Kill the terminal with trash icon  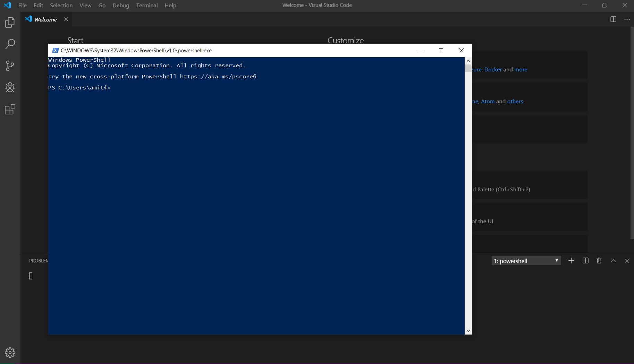599,261
